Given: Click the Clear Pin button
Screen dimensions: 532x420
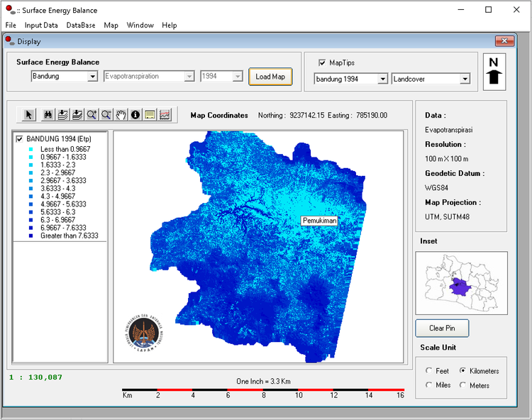Looking at the screenshot, I should click(442, 328).
